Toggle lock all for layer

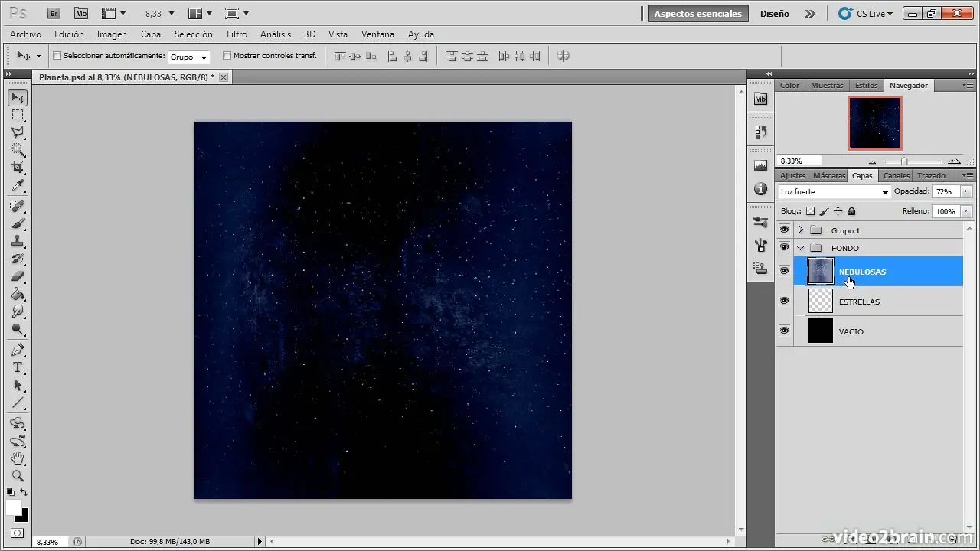[851, 211]
